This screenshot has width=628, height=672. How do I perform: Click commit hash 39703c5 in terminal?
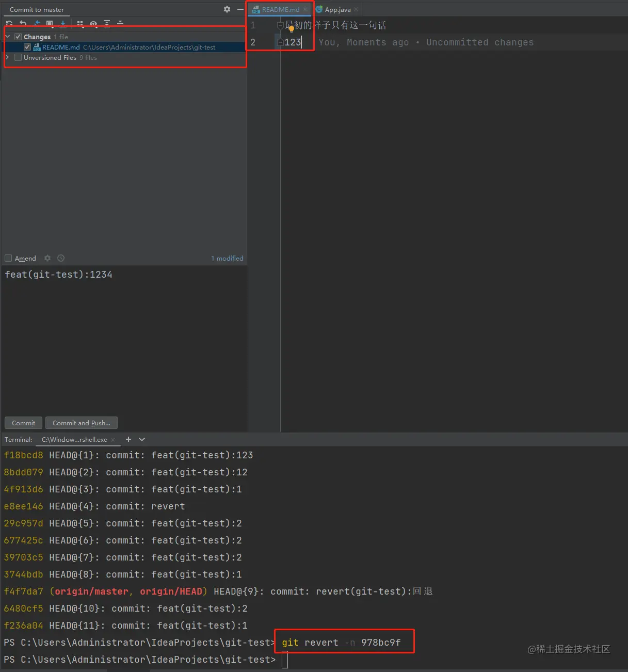click(23, 557)
